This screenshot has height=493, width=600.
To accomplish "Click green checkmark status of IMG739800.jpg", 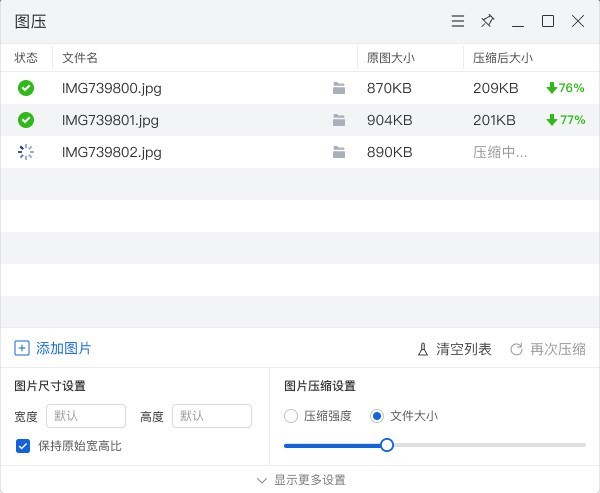I will 26,88.
